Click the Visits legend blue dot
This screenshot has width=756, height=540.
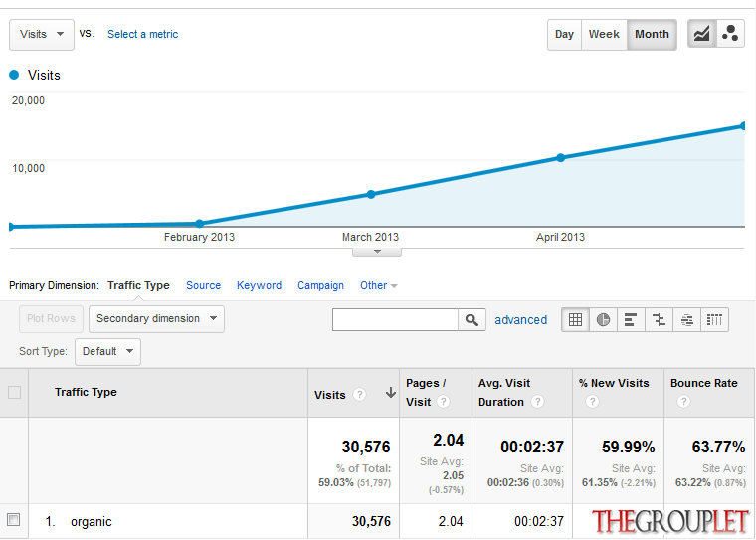[14, 75]
